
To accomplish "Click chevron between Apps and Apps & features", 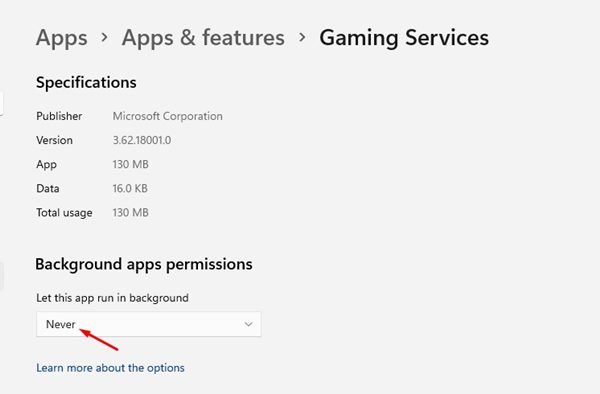I will pyautogui.click(x=104, y=37).
